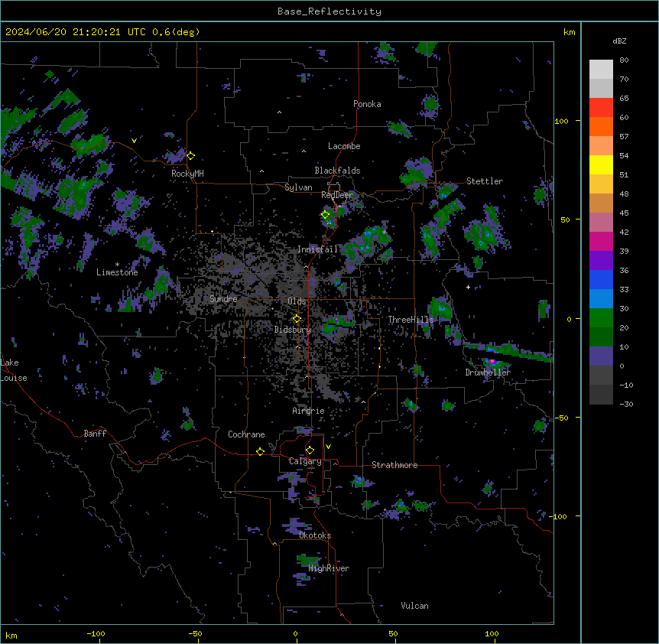Image resolution: width=659 pixels, height=644 pixels.
Task: Click the Banff city label
Action: tap(95, 434)
